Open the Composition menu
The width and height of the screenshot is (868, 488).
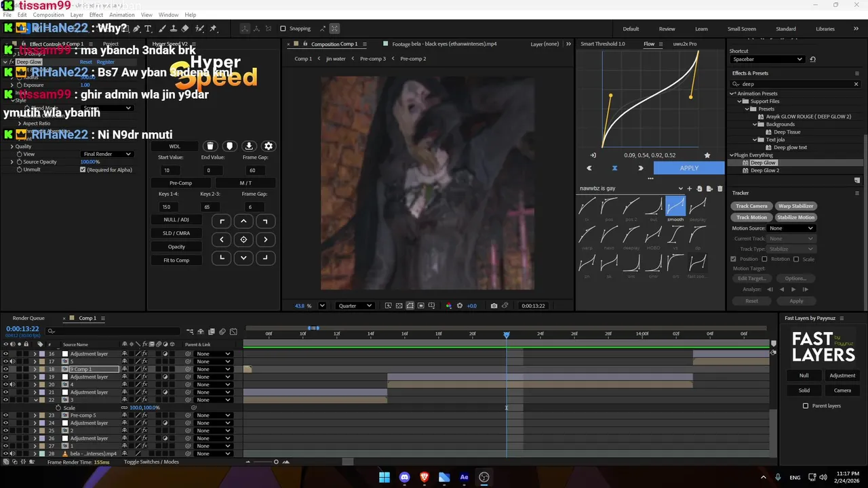[48, 15]
